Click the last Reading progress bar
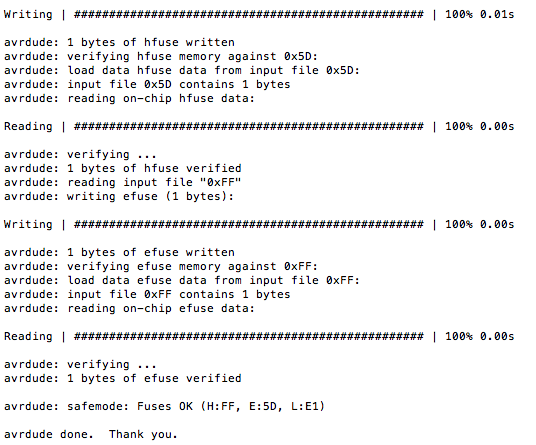The width and height of the screenshot is (536, 445). click(259, 337)
